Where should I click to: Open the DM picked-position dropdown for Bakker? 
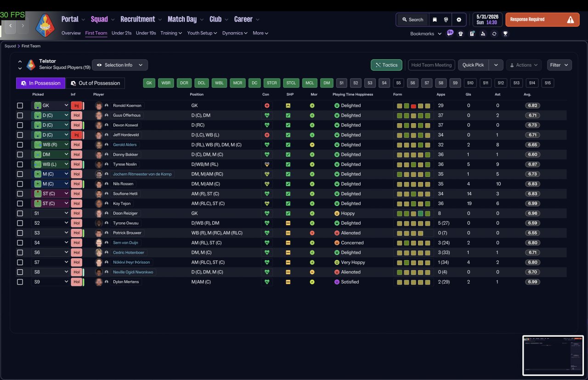(51, 155)
